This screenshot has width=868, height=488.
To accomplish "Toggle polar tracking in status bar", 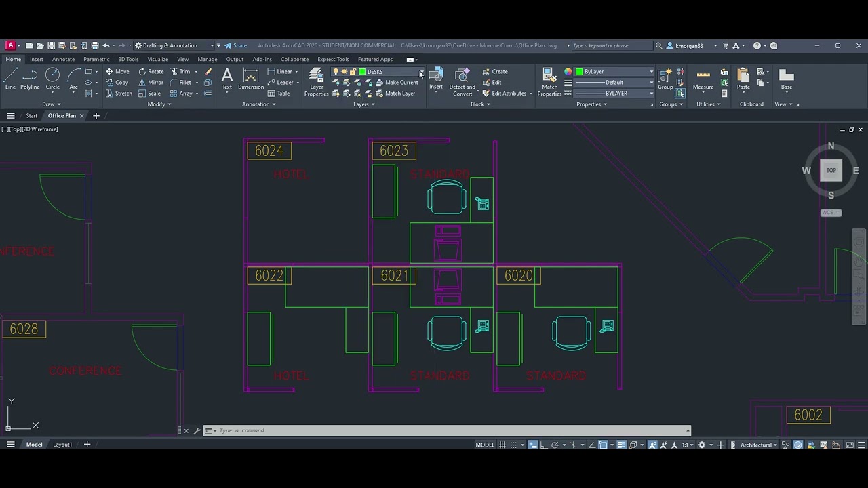I will click(555, 445).
